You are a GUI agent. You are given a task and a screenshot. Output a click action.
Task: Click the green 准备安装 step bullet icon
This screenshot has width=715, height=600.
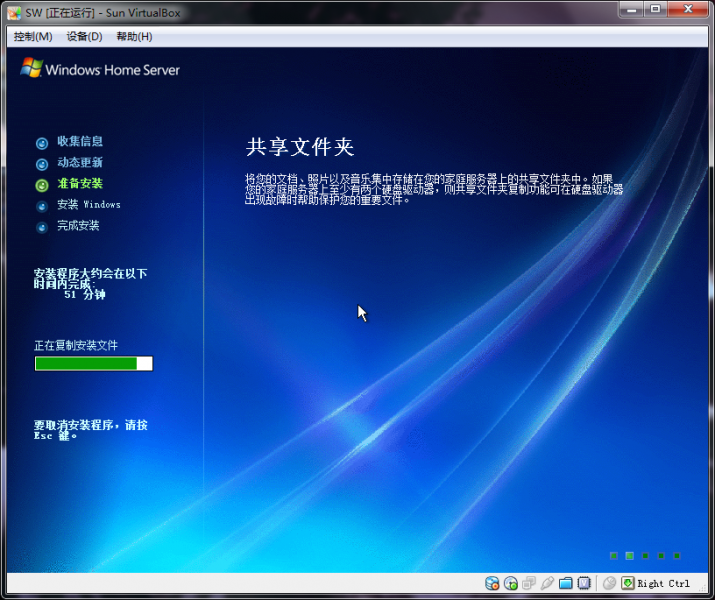point(42,185)
